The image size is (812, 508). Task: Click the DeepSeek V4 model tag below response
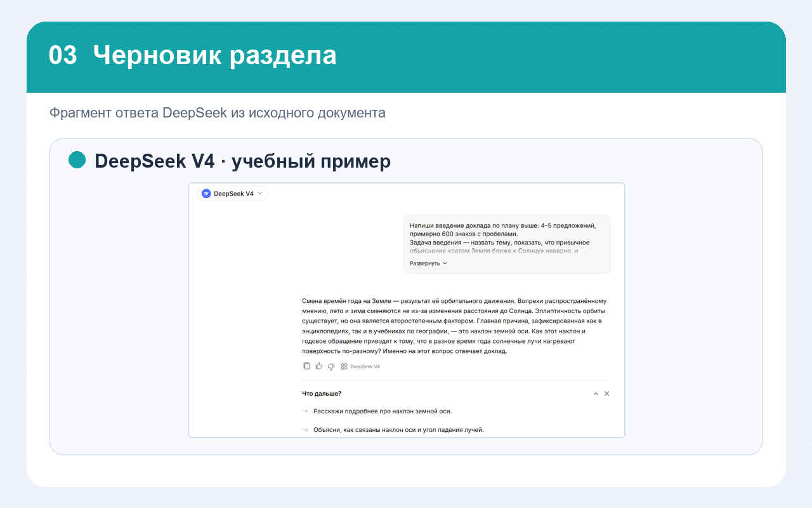360,366
